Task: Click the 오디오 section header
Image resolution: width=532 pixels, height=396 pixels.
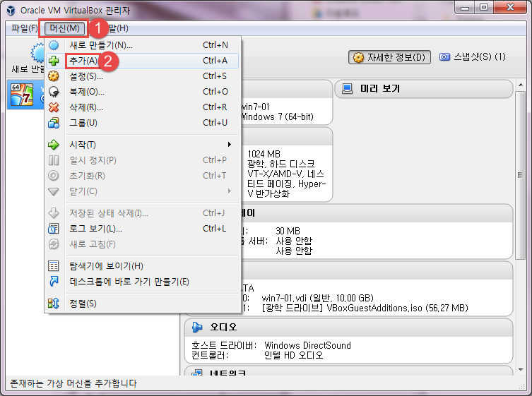Action: 348,327
